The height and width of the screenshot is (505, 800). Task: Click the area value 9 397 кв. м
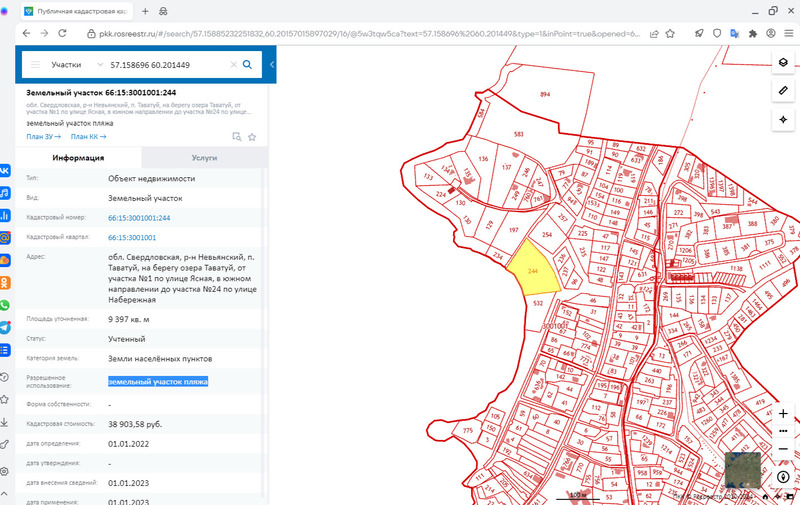[129, 319]
